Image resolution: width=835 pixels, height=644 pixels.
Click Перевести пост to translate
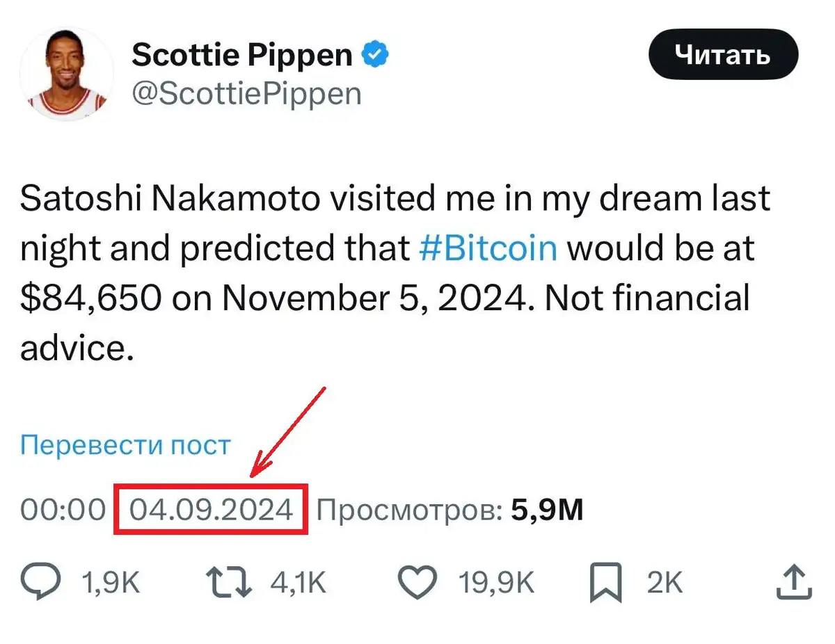pyautogui.click(x=124, y=444)
